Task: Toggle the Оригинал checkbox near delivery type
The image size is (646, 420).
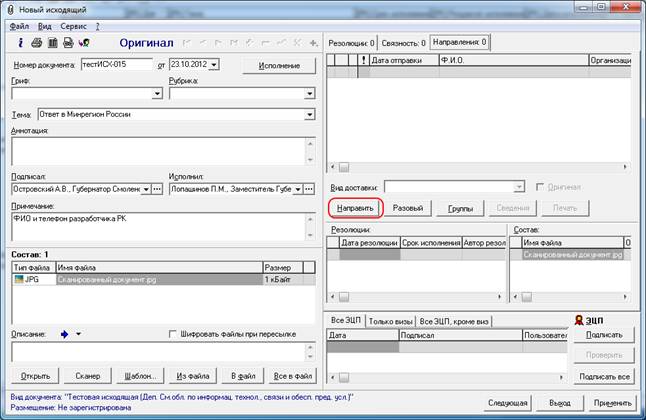Action: (540, 187)
